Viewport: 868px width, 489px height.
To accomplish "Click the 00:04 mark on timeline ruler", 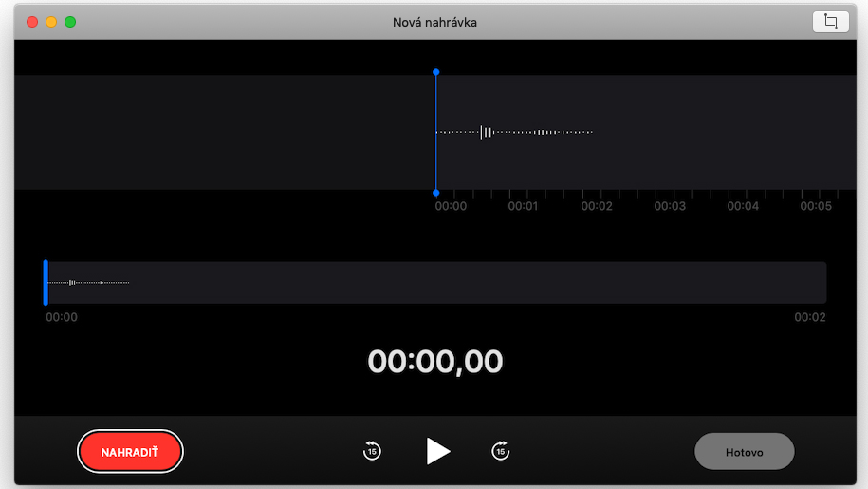I will click(743, 206).
